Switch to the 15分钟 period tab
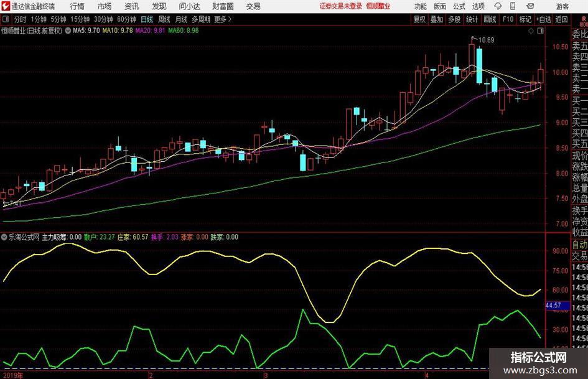Screen dimensions: 588x379 tap(80, 19)
